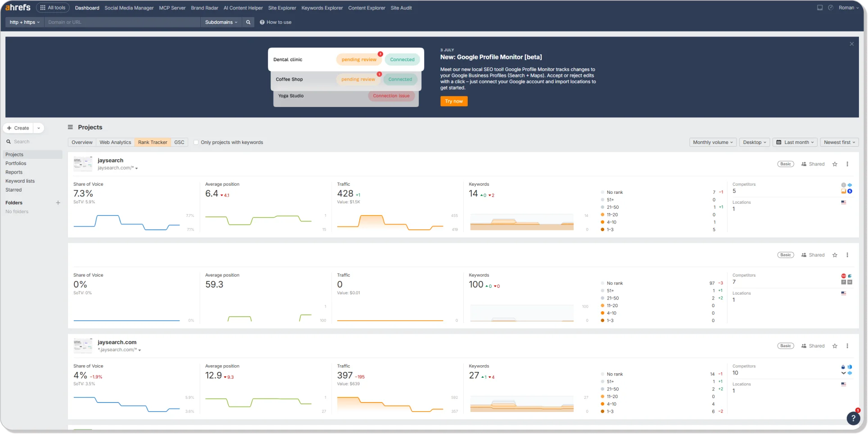Click the ahrefs logo in the top bar

coord(18,7)
